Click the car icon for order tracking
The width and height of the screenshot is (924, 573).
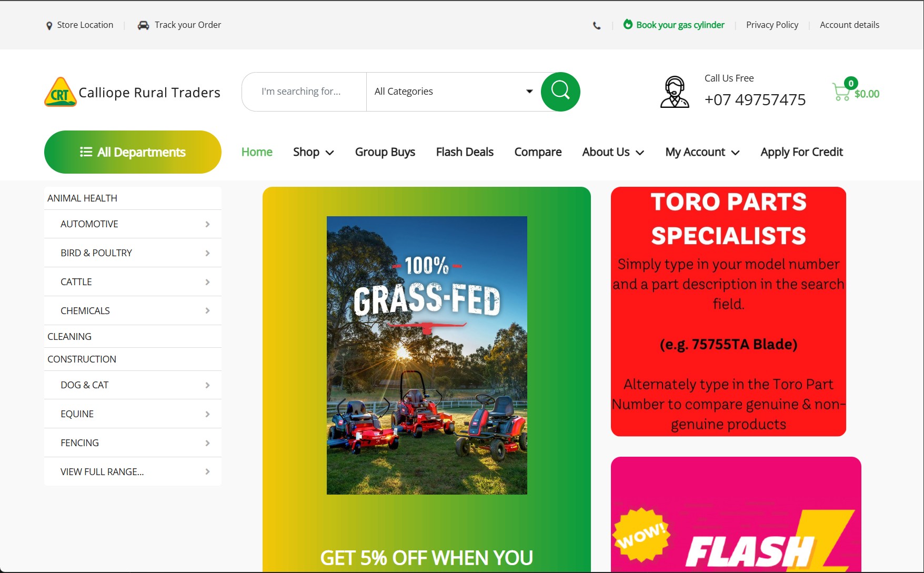(x=143, y=25)
